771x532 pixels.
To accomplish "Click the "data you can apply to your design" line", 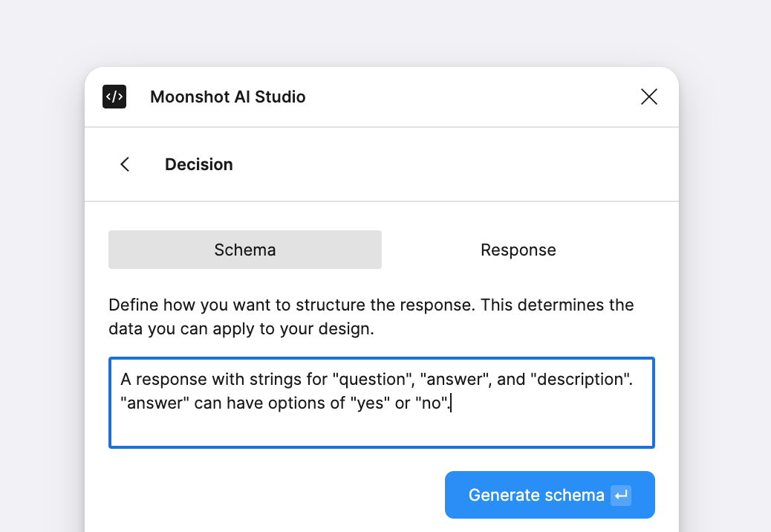I will (241, 328).
